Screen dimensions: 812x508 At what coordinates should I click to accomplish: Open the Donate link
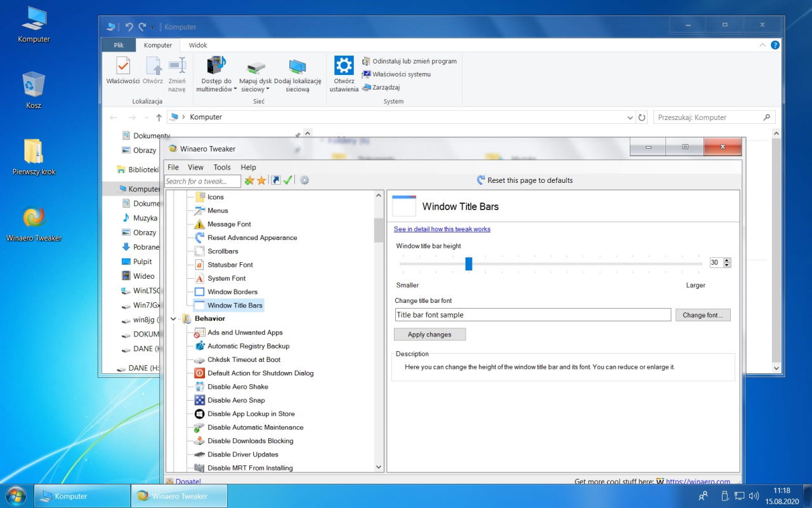coord(188,481)
